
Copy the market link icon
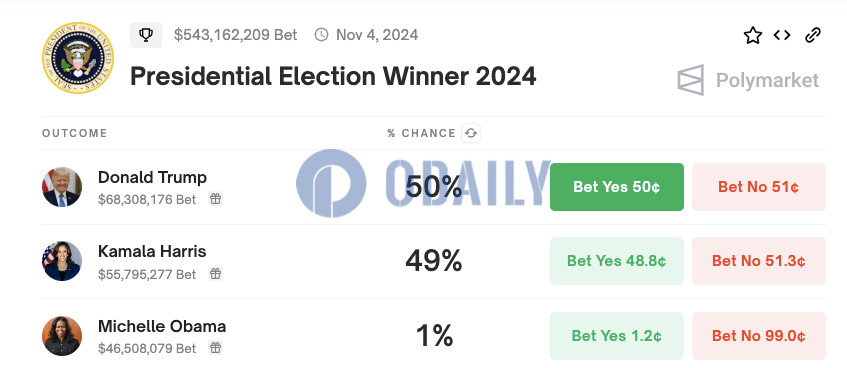tap(812, 36)
